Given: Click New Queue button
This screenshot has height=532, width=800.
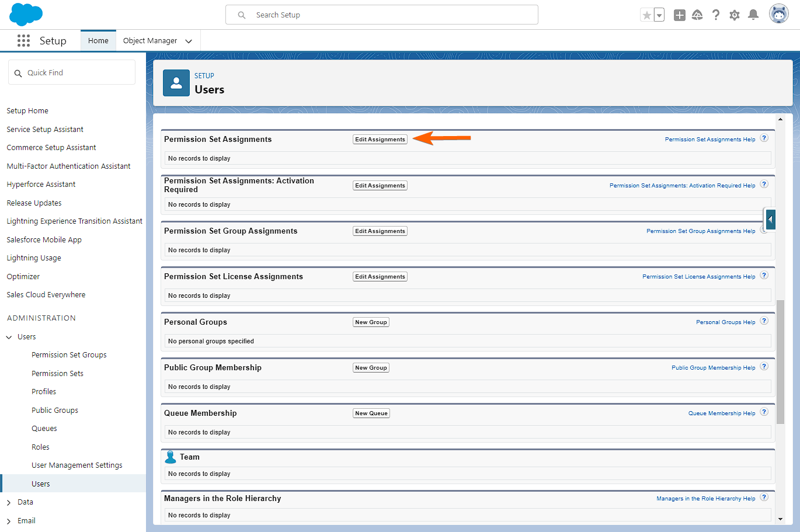Looking at the screenshot, I should 371,413.
